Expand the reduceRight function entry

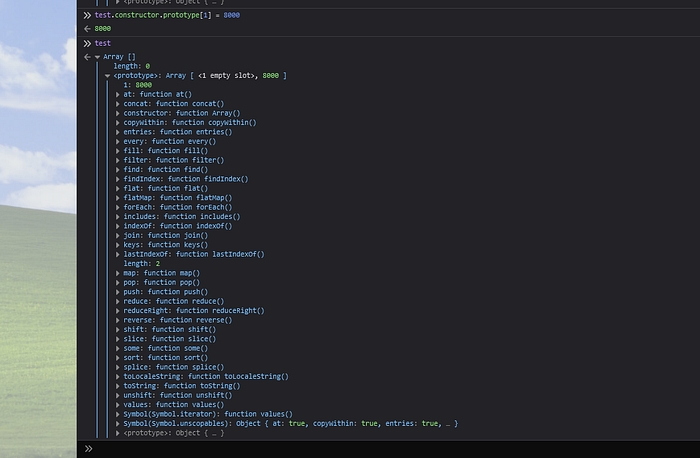pyautogui.click(x=118, y=311)
